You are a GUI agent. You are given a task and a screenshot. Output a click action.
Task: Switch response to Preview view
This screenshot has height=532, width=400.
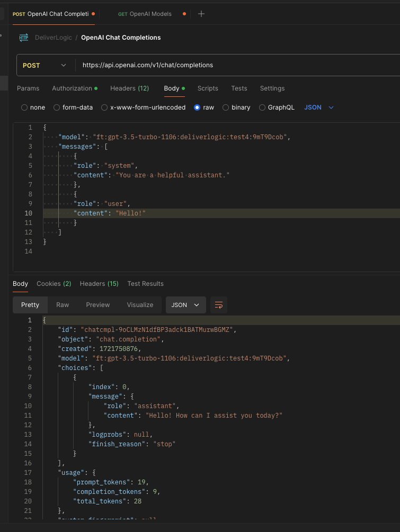pos(98,305)
